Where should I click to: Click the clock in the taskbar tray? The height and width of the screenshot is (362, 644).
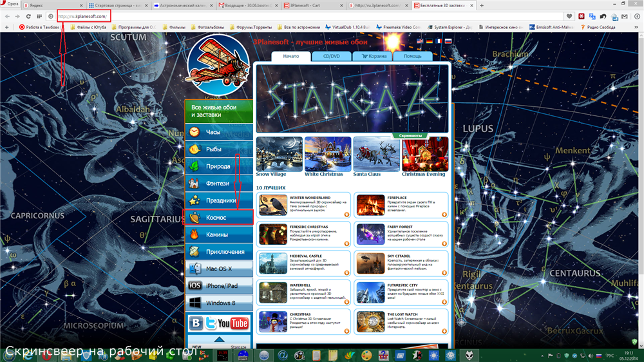click(x=629, y=356)
